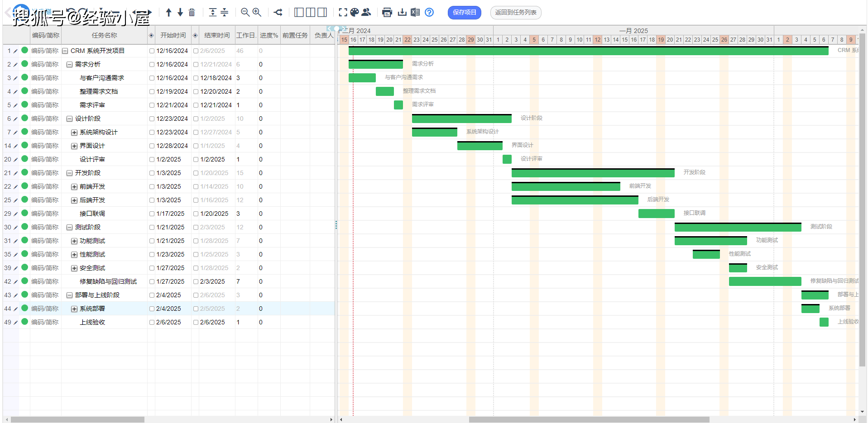Click the 保存项目 save button
The height and width of the screenshot is (423, 868).
[x=465, y=12]
